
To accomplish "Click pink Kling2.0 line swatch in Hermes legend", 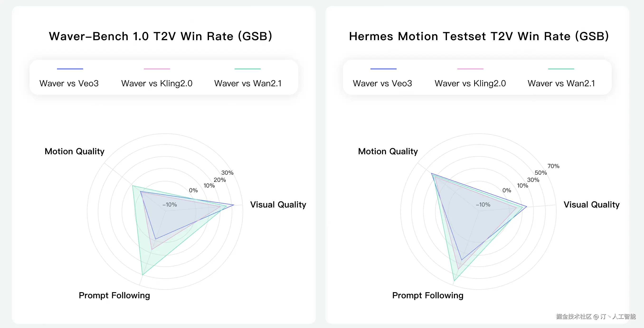I will pos(470,69).
